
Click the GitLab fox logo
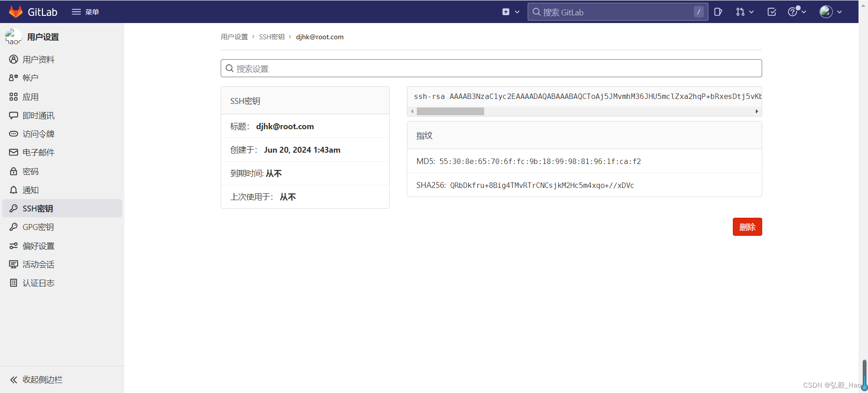[16, 12]
